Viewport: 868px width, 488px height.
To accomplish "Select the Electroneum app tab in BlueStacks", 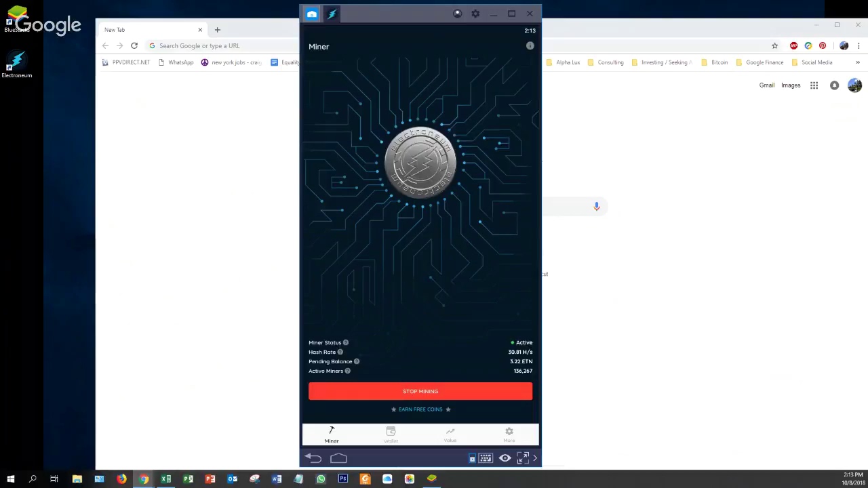I will (332, 14).
